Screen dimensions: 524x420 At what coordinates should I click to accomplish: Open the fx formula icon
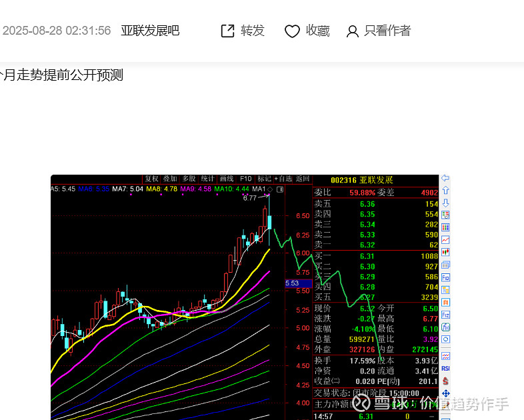pos(445,327)
